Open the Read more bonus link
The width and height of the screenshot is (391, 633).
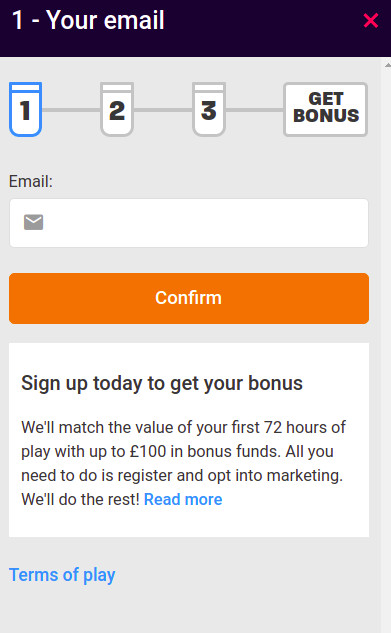183,499
